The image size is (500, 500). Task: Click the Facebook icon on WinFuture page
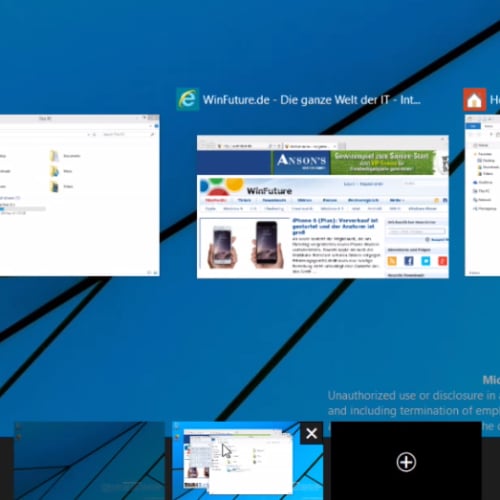click(x=409, y=261)
